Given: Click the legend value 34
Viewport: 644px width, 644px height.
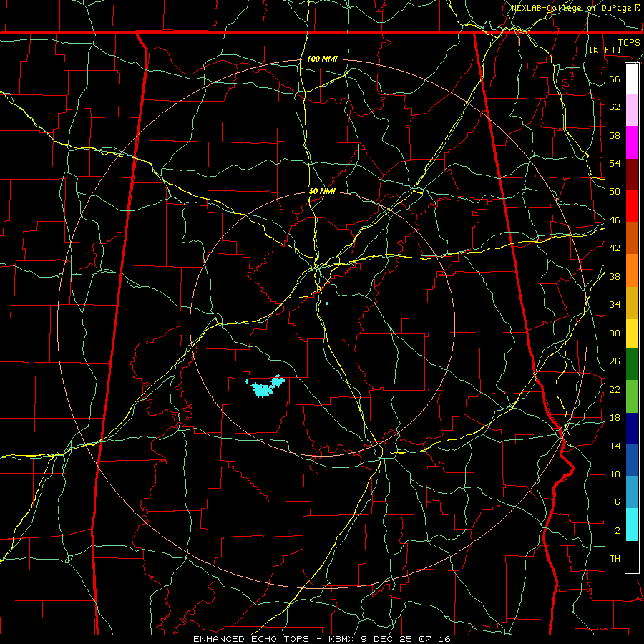Looking at the screenshot, I should click(615, 304).
